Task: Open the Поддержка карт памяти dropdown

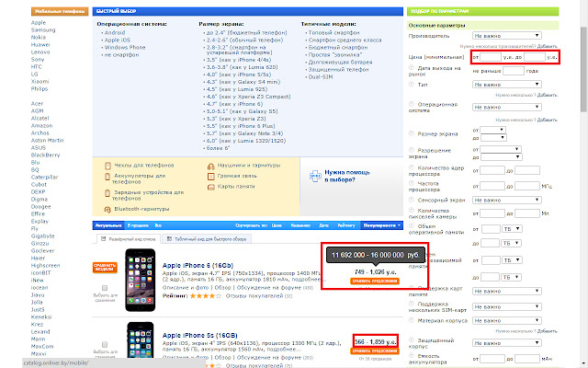Action: point(506,291)
